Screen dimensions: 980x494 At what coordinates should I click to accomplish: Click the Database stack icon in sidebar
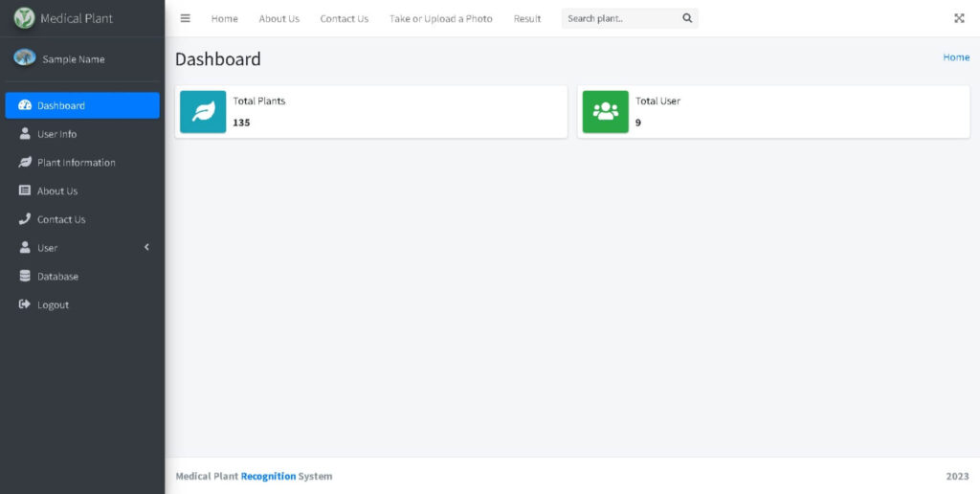[x=25, y=277]
